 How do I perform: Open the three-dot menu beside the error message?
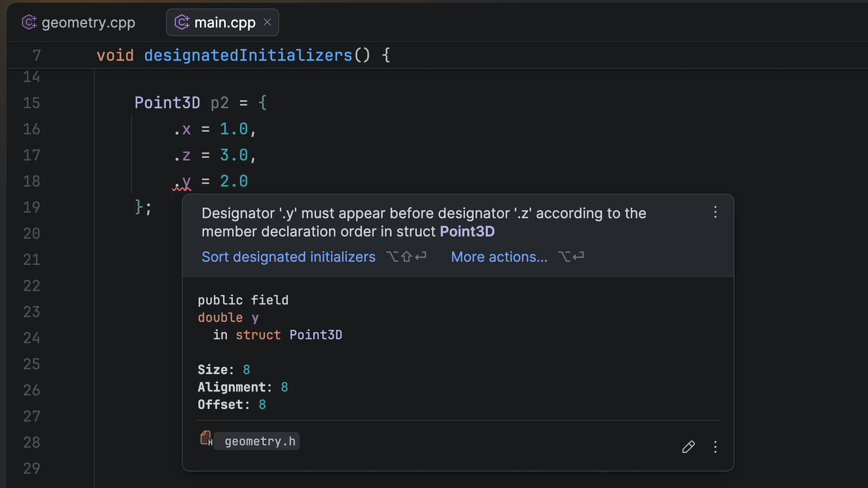pyautogui.click(x=715, y=212)
